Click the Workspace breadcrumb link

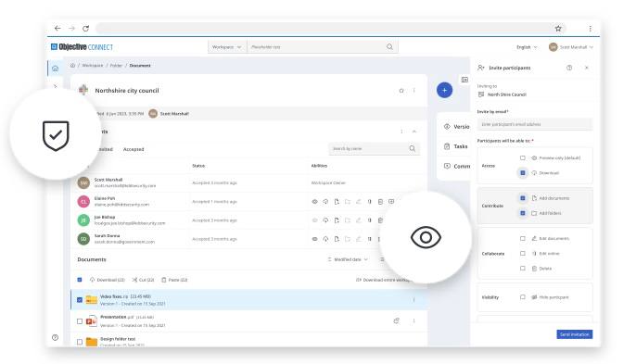tap(93, 65)
